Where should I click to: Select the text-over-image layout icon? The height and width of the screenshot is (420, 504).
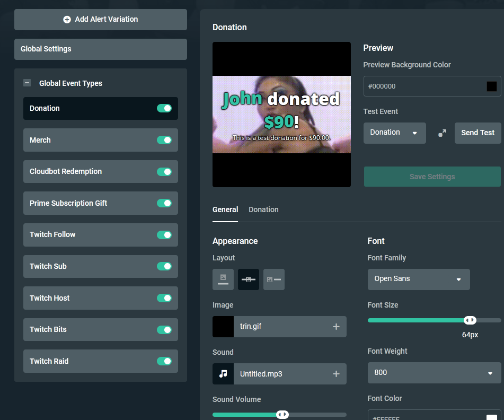[x=249, y=279]
